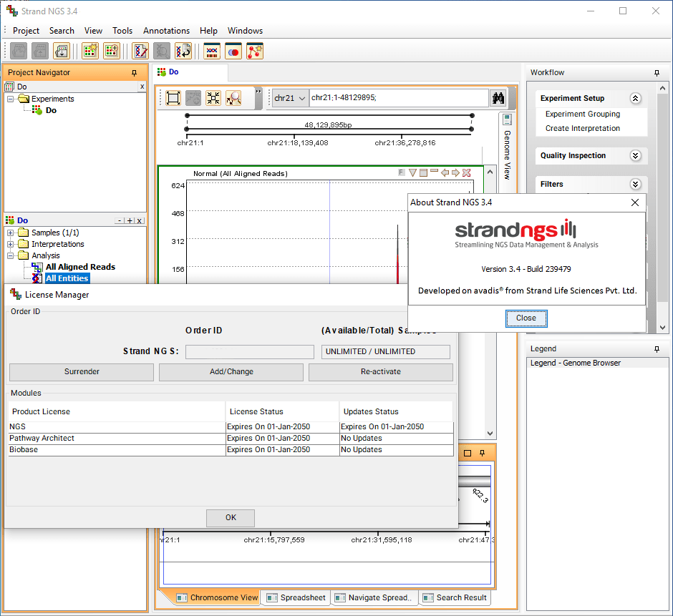Image resolution: width=673 pixels, height=616 pixels.
Task: Click the add samples grid icon with plus
Action: pos(112,51)
